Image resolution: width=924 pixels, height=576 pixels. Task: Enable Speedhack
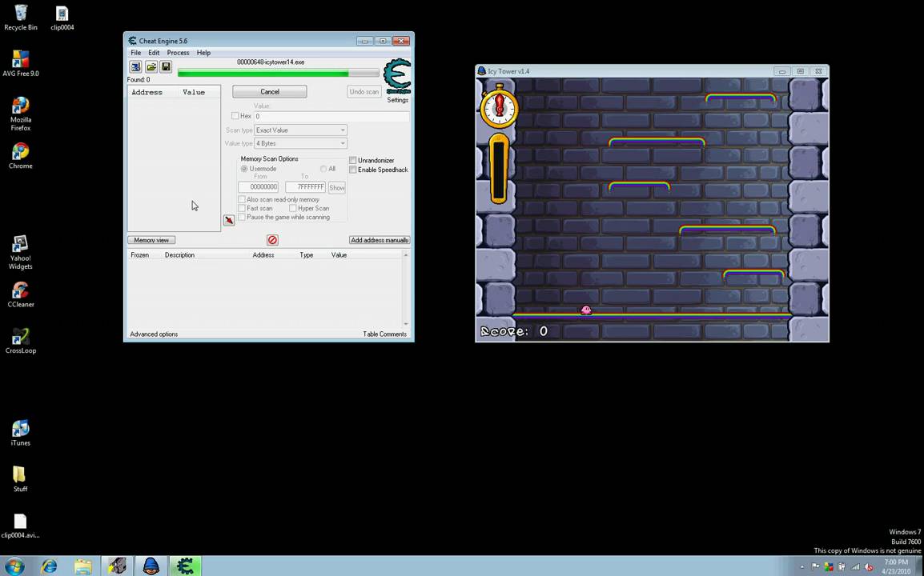point(352,170)
